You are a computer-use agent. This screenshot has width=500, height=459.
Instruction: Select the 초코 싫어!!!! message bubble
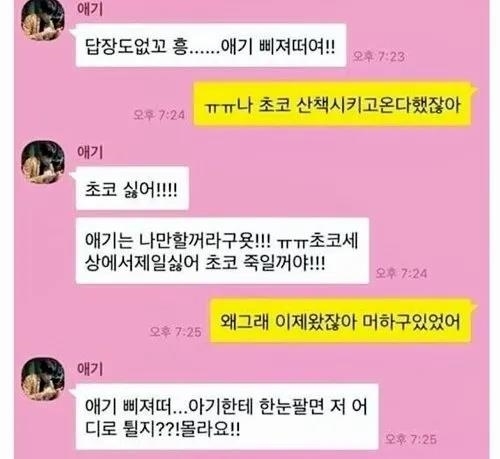(x=132, y=188)
